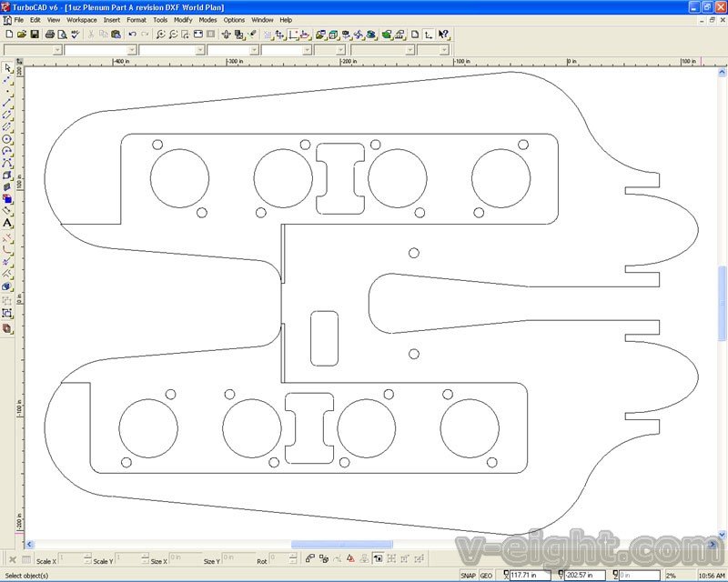Expand the third property combo box
The height and width of the screenshot is (582, 728).
(x=199, y=50)
